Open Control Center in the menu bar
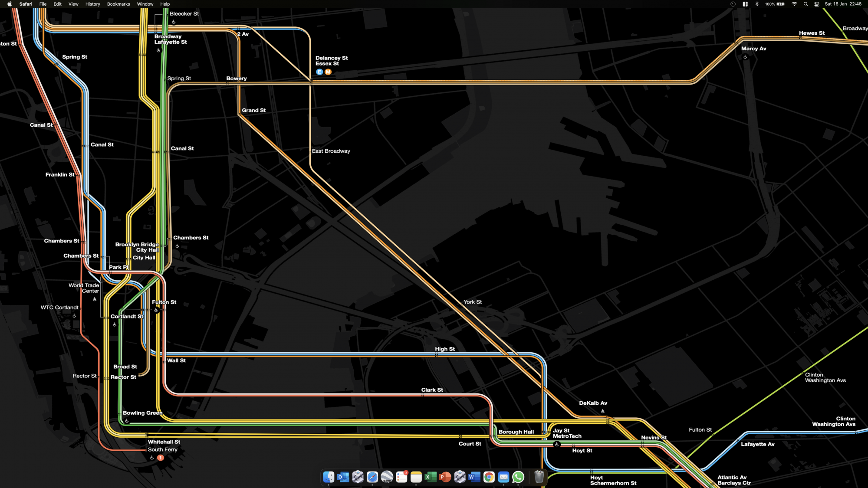 tap(817, 4)
